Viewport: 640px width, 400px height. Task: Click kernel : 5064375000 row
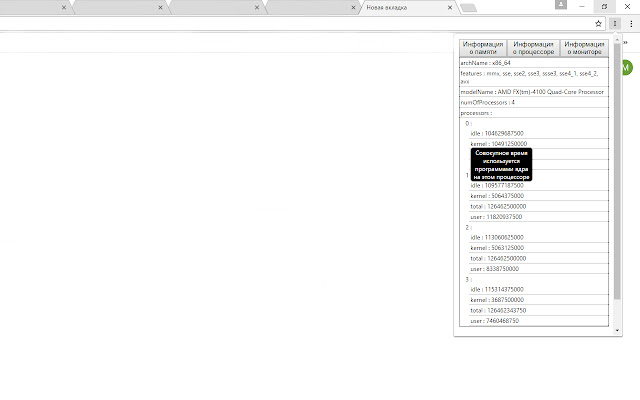click(x=539, y=196)
